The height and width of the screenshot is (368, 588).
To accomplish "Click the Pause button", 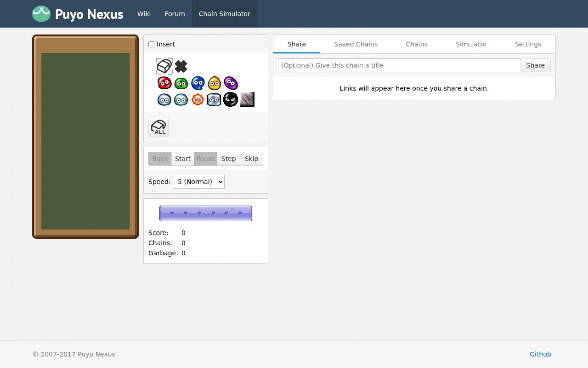I will pos(206,159).
